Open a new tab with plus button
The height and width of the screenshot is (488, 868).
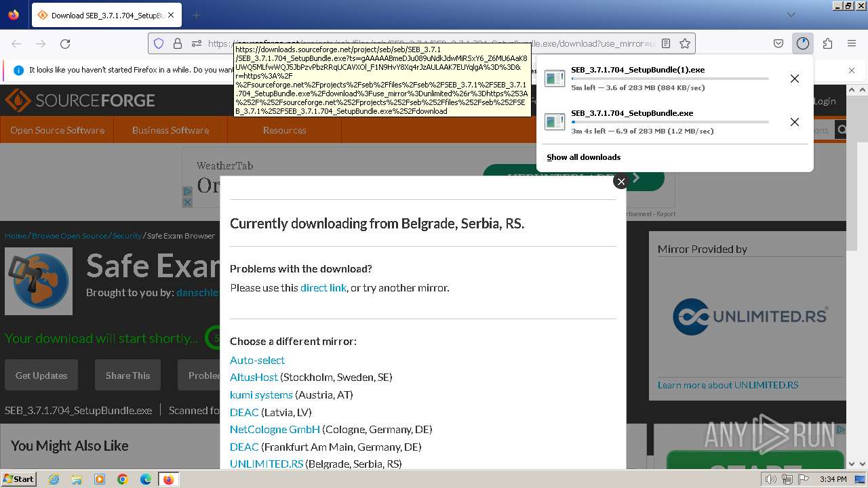coord(196,15)
